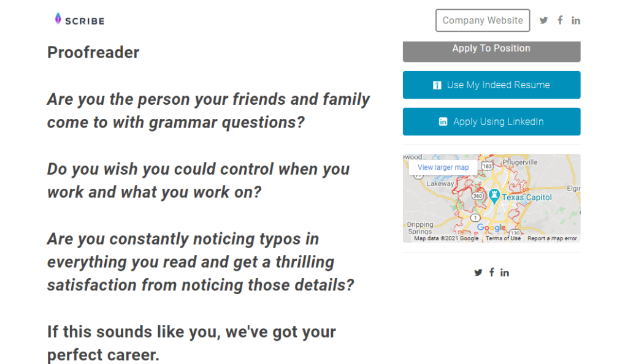
Task: Click the Pflugerville label on the map
Action: coord(519,162)
